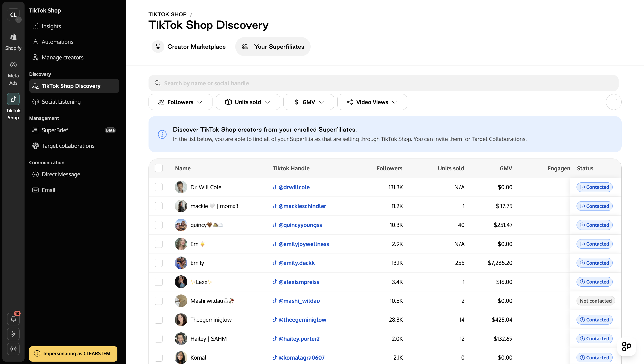Select the Theegeminiglow row checkbox

159,320
